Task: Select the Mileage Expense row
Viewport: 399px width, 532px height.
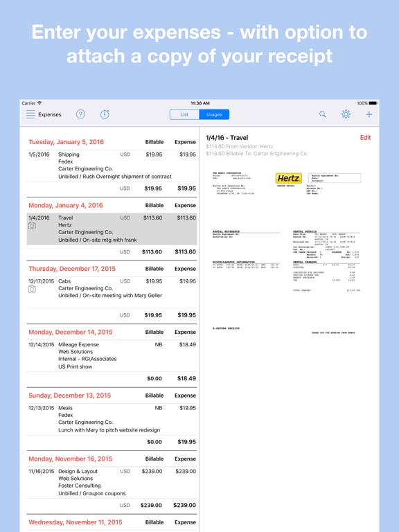Action: coord(112,355)
